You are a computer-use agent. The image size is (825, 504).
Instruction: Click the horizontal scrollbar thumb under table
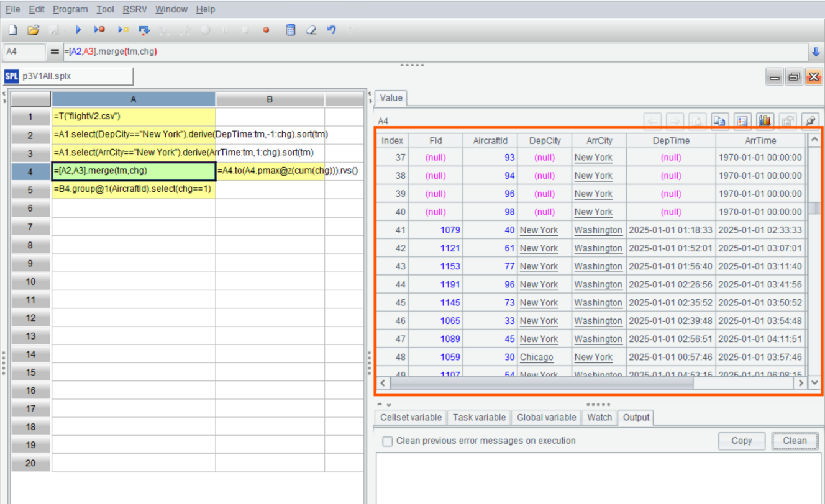tap(540, 383)
